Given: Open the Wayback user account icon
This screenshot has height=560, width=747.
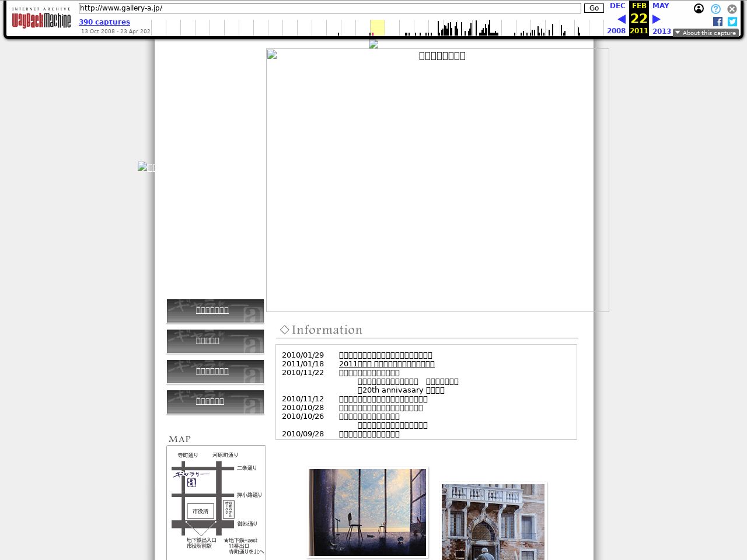Looking at the screenshot, I should tap(699, 9).
